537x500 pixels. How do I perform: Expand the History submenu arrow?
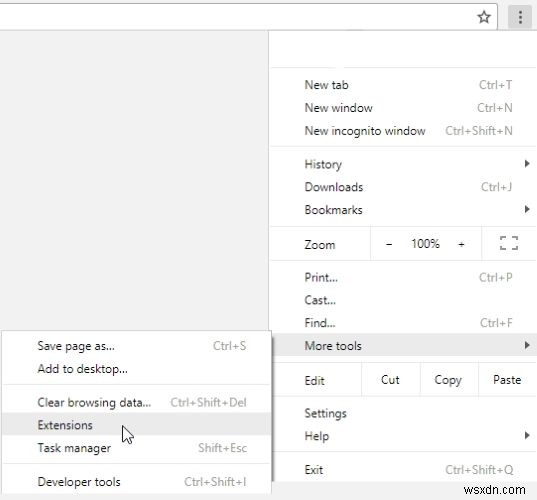click(527, 164)
